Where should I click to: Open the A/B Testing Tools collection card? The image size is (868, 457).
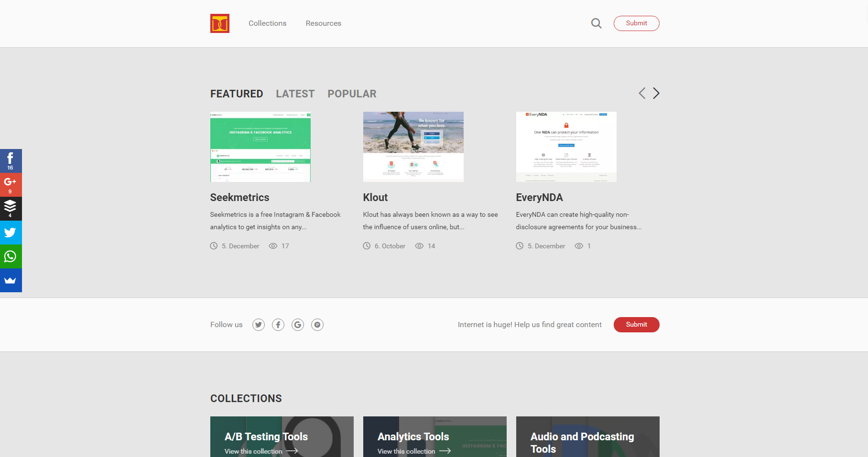[x=282, y=436]
